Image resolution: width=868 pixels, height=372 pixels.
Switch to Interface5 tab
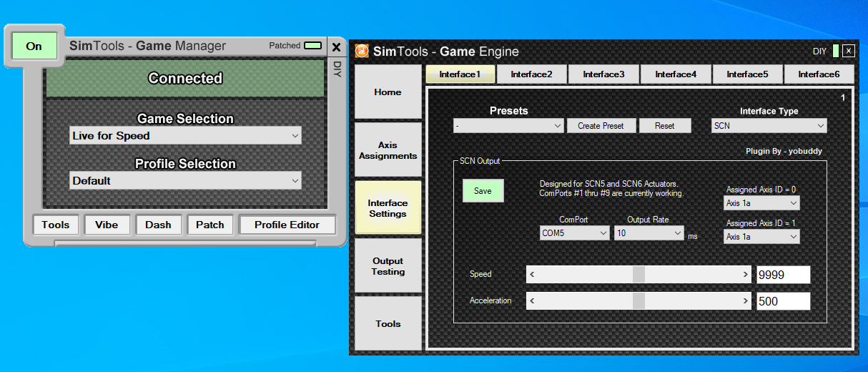(747, 74)
